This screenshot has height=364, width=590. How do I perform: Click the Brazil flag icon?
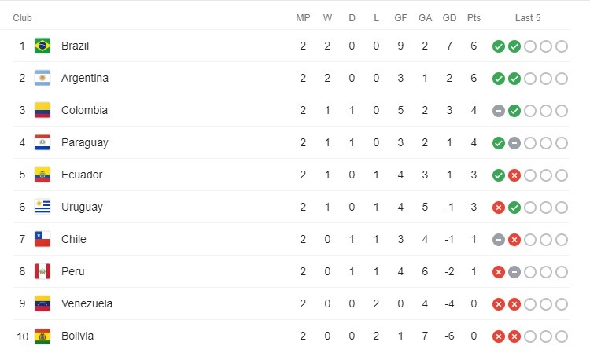[42, 46]
